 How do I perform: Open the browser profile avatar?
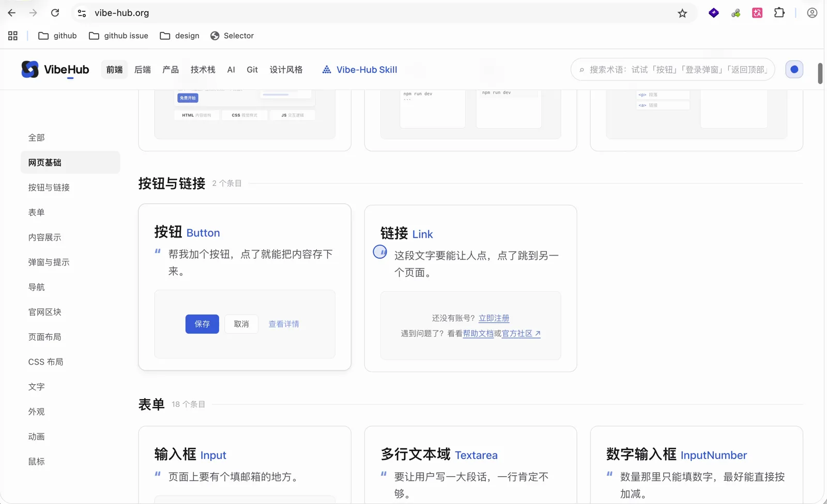812,13
